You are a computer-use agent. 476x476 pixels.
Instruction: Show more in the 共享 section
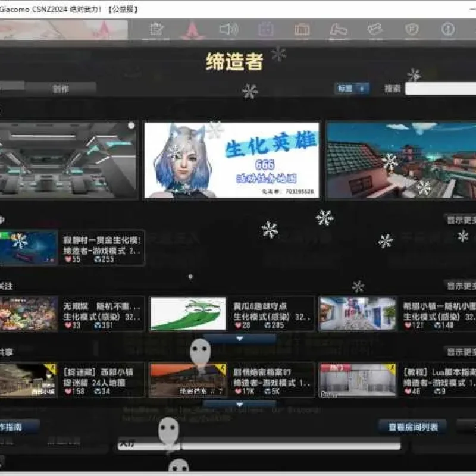coord(461,352)
